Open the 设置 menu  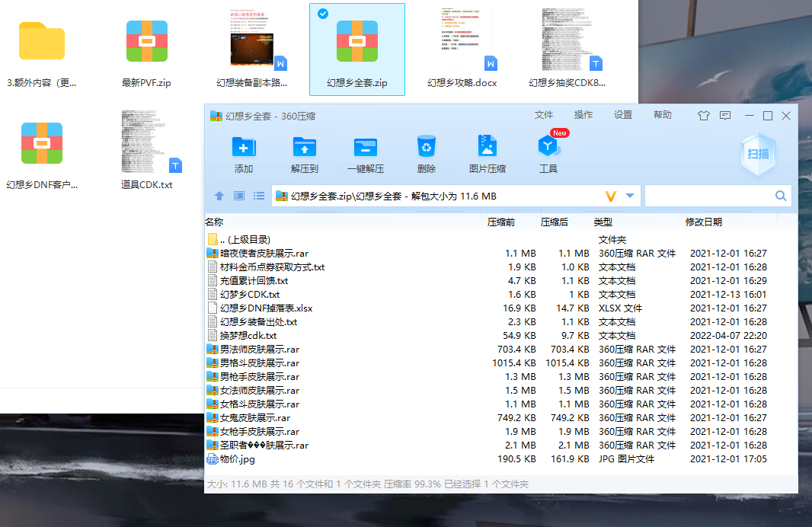(623, 115)
